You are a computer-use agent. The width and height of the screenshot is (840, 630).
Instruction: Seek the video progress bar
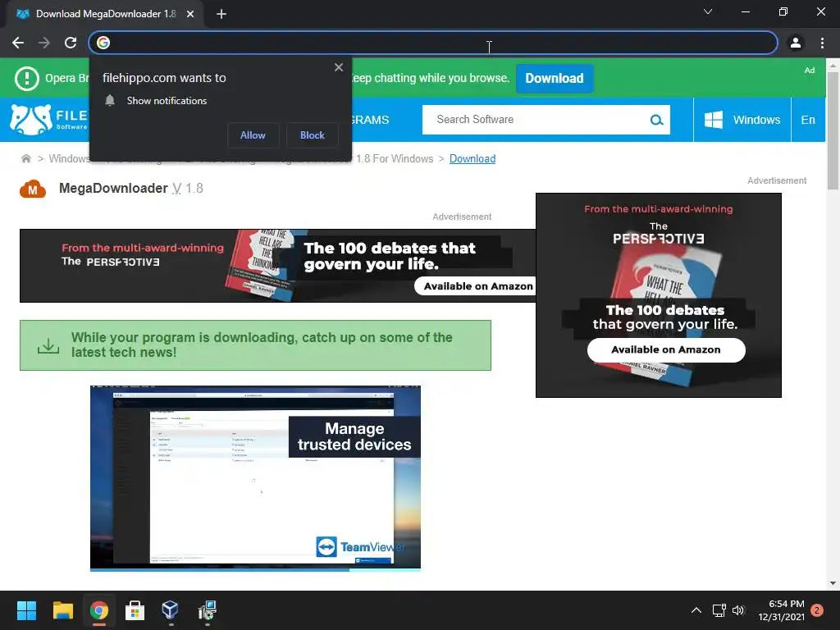[x=255, y=570]
